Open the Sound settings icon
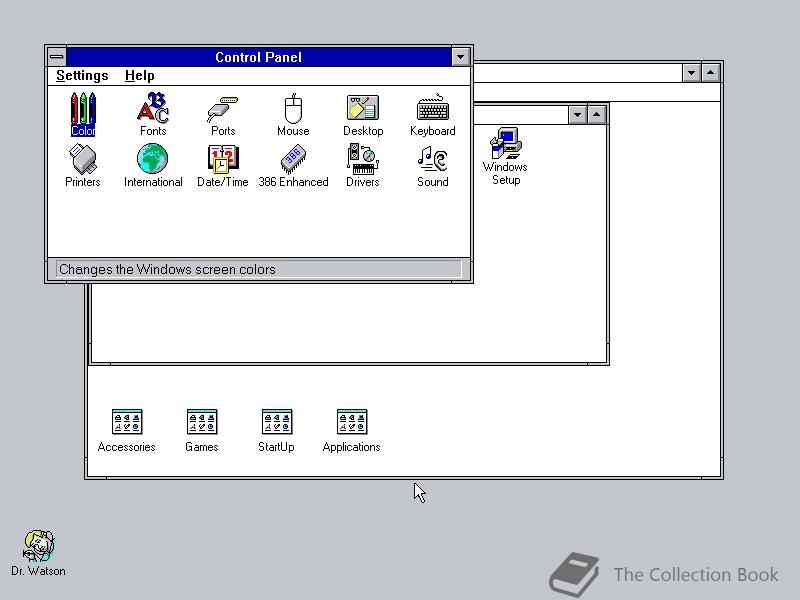Viewport: 800px width, 600px height. pyautogui.click(x=433, y=166)
